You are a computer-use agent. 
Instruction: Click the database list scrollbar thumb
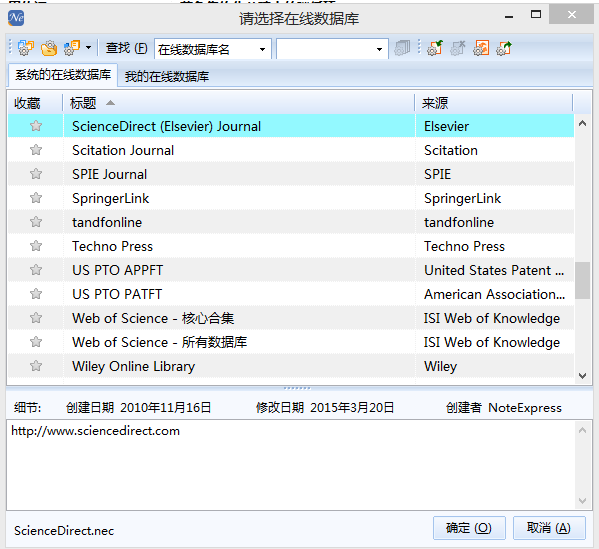(583, 280)
